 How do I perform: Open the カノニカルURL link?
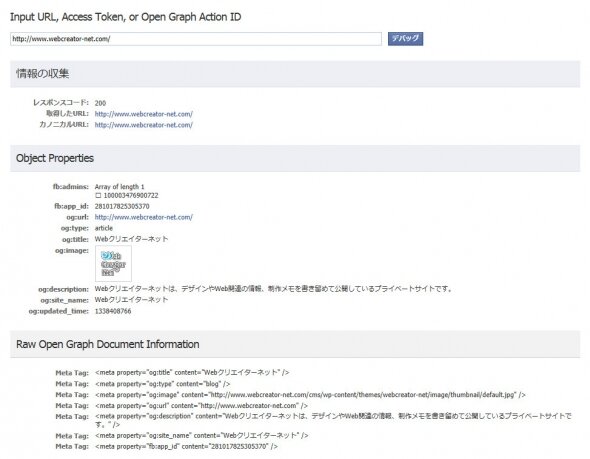coord(143,125)
